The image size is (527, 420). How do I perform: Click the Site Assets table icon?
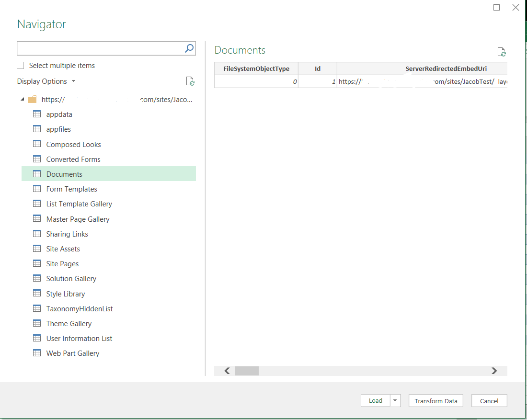point(37,249)
